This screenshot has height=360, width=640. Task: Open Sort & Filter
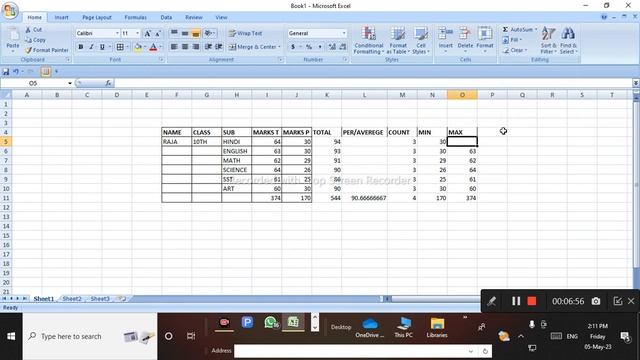coord(548,40)
